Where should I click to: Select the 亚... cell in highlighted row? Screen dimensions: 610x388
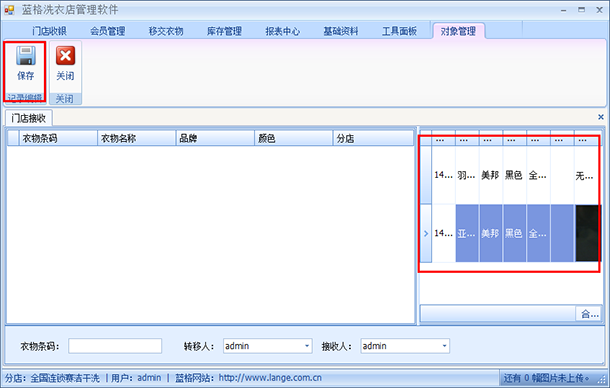pos(467,233)
